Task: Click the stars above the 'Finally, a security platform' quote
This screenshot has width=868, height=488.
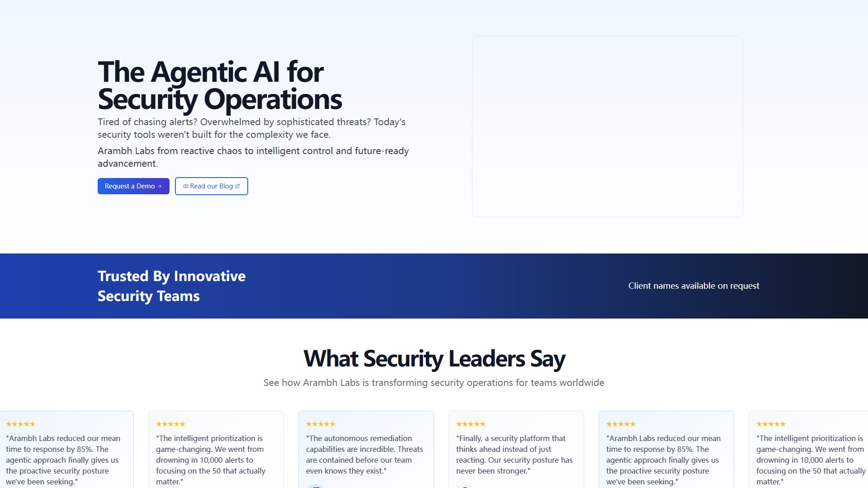Action: pyautogui.click(x=471, y=424)
